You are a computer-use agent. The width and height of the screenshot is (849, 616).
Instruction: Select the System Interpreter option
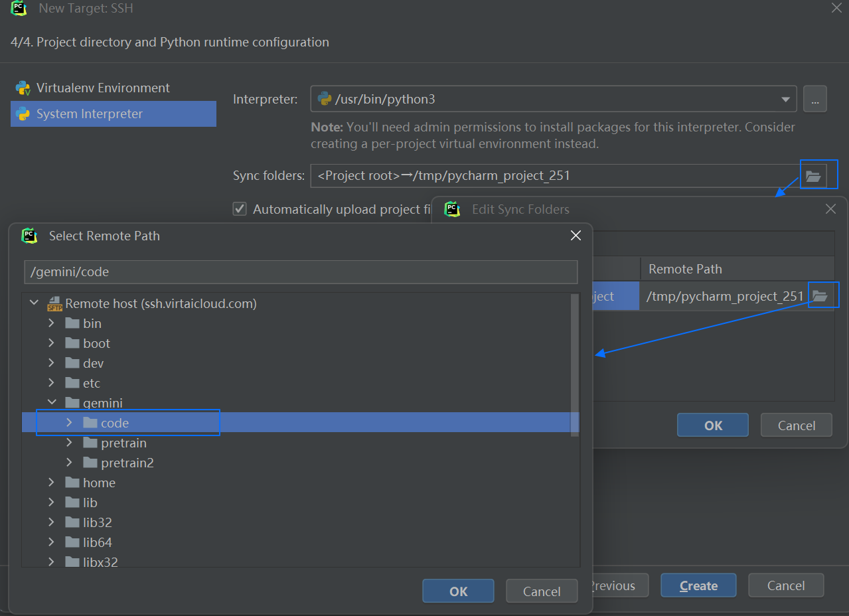click(x=90, y=114)
